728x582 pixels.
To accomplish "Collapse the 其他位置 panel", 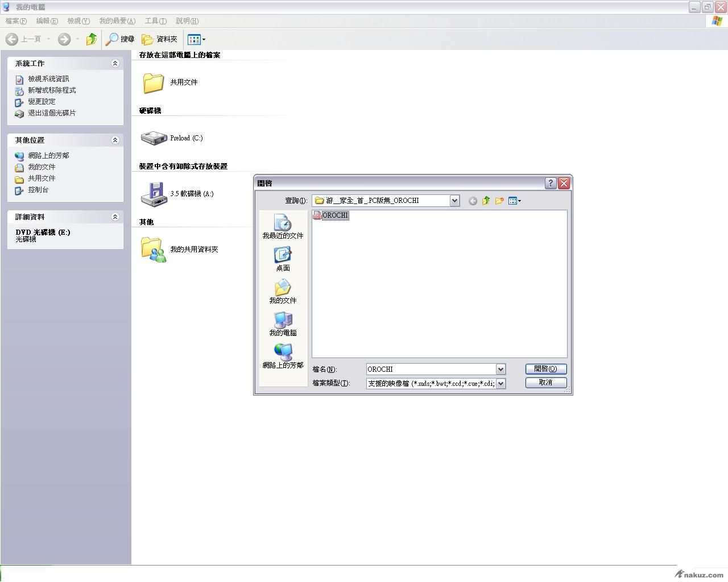I will [x=115, y=140].
